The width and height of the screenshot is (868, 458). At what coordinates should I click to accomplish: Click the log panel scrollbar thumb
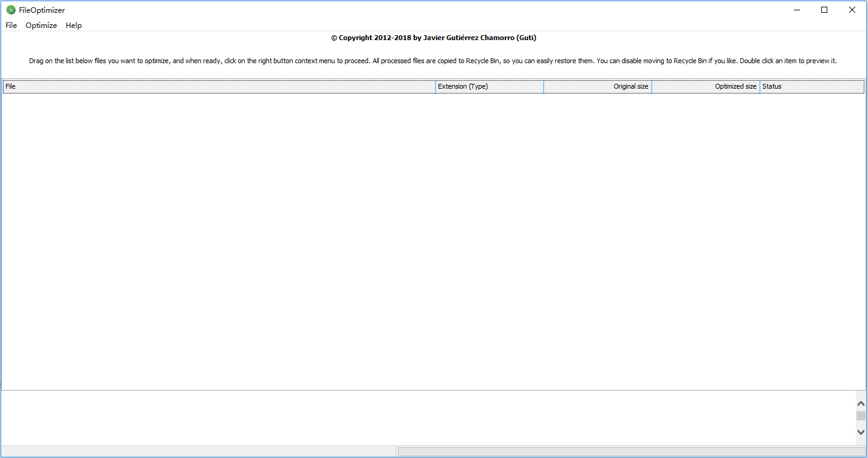861,415
